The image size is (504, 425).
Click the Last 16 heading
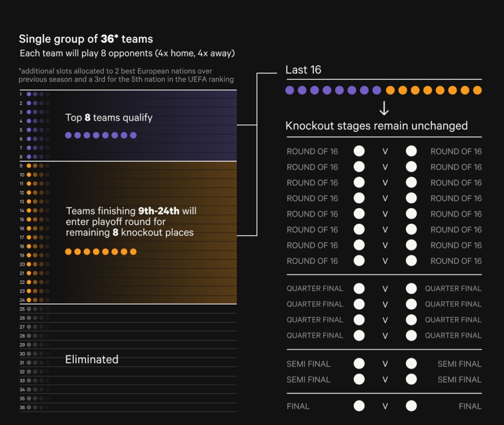pos(303,70)
